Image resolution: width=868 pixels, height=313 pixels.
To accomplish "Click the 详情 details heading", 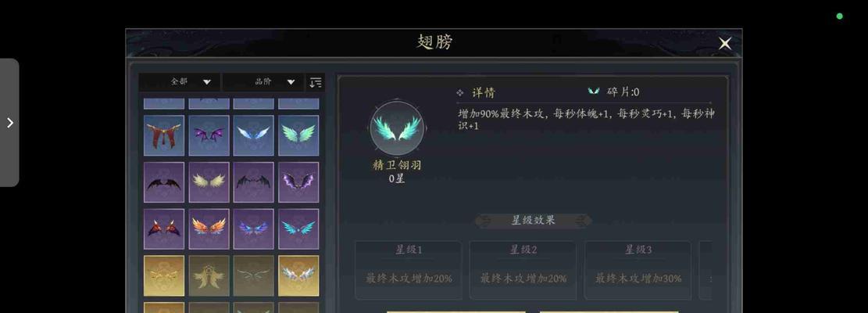I will pos(483,92).
